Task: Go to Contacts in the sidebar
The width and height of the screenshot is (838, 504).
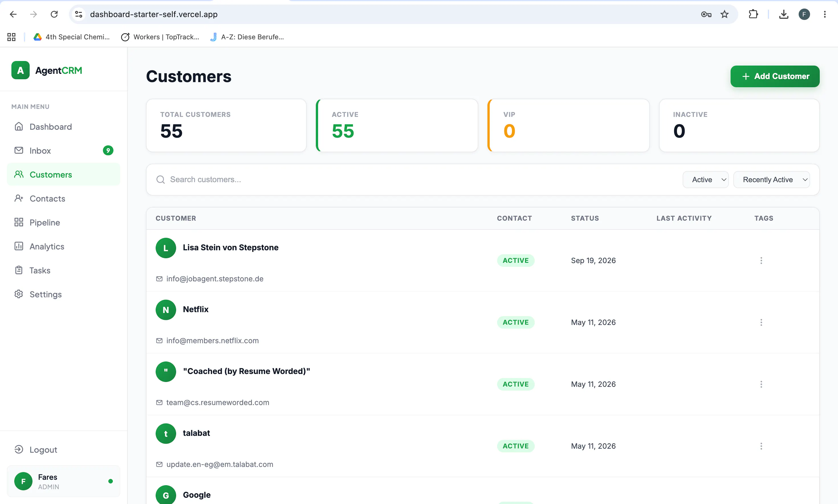Action: [64, 198]
